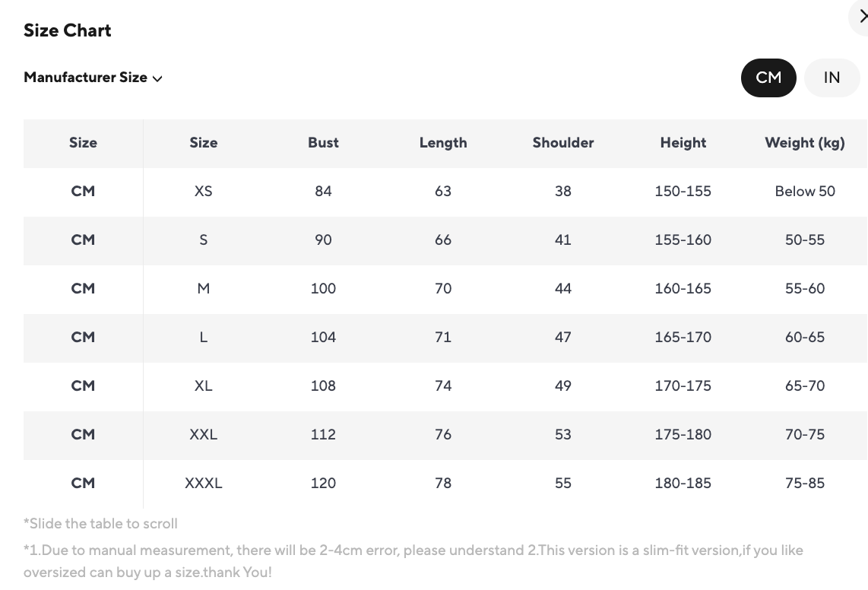The image size is (868, 590).
Task: Switch units to IN
Action: point(832,78)
